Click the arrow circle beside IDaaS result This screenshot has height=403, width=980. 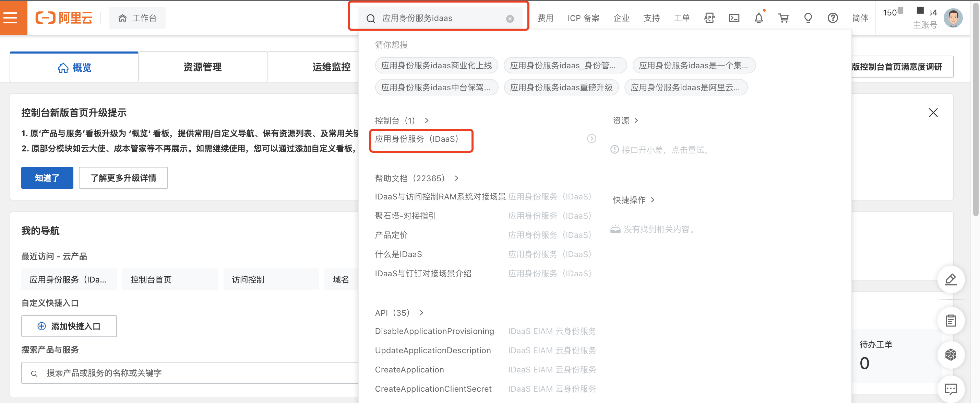(591, 139)
